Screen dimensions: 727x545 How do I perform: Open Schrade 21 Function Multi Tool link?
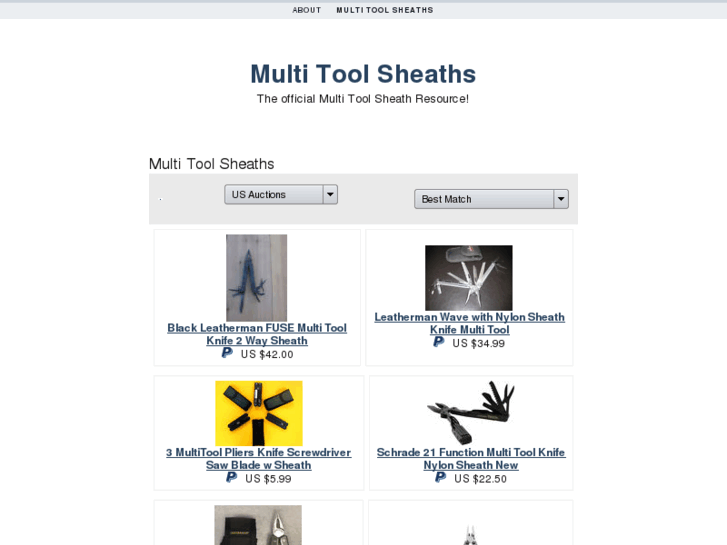(x=471, y=459)
